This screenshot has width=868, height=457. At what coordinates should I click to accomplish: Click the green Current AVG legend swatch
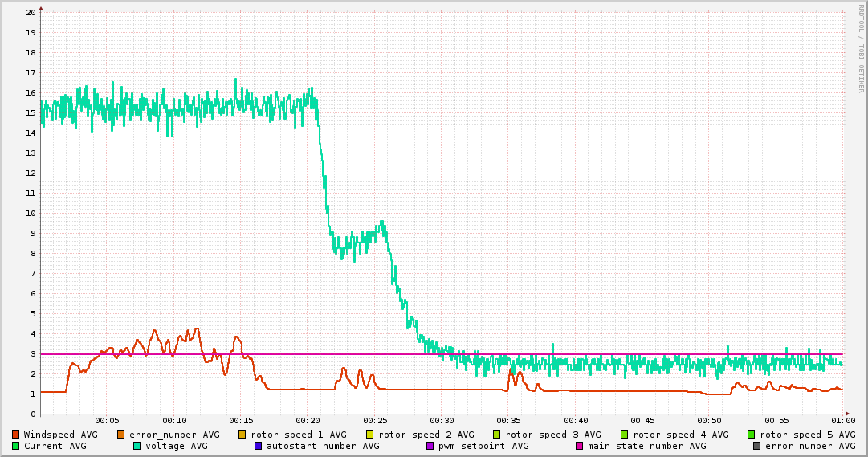16,446
